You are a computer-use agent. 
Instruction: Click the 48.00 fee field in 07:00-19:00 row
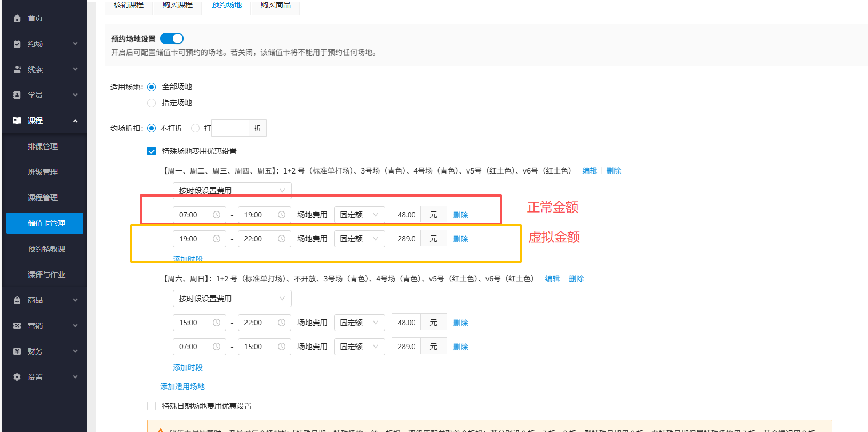coord(406,215)
